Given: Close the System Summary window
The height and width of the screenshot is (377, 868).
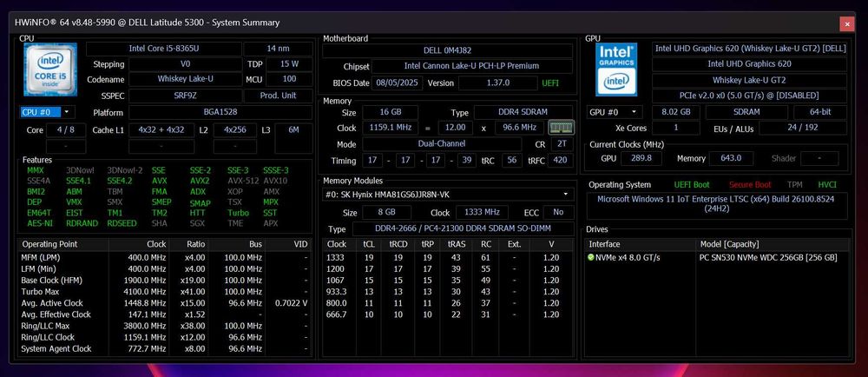Looking at the screenshot, I should pyautogui.click(x=846, y=23).
